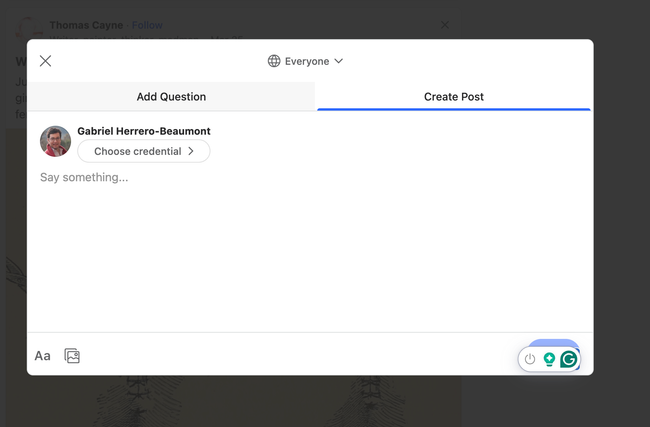Screen dimensions: 650x427
Task: Dismiss the Thomas Cayne post with X
Action: [445, 25]
